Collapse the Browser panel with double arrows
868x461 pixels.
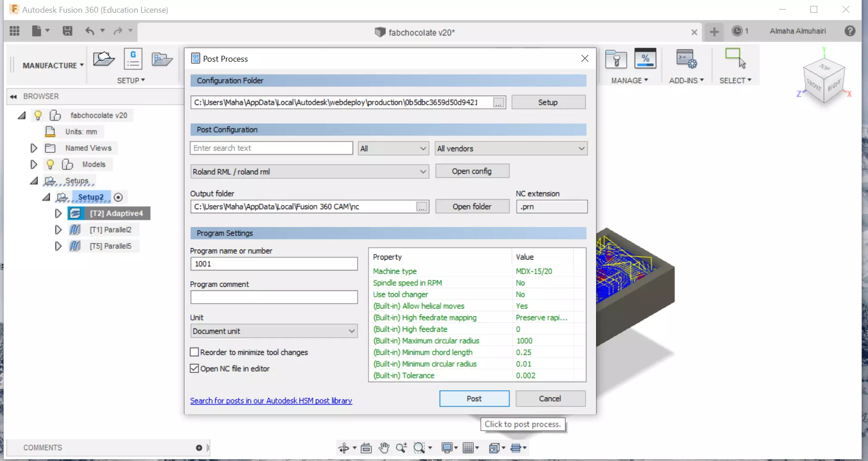point(14,97)
